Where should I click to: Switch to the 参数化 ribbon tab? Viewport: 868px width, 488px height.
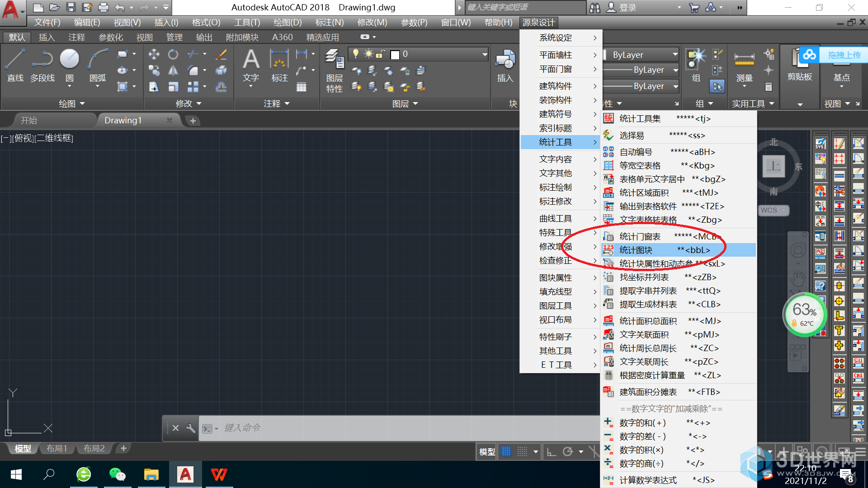[111, 37]
